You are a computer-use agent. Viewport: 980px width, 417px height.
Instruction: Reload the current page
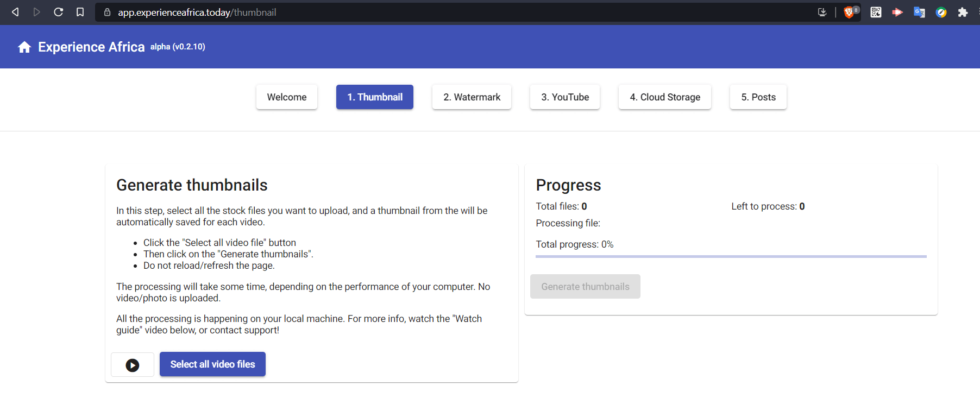coord(58,12)
